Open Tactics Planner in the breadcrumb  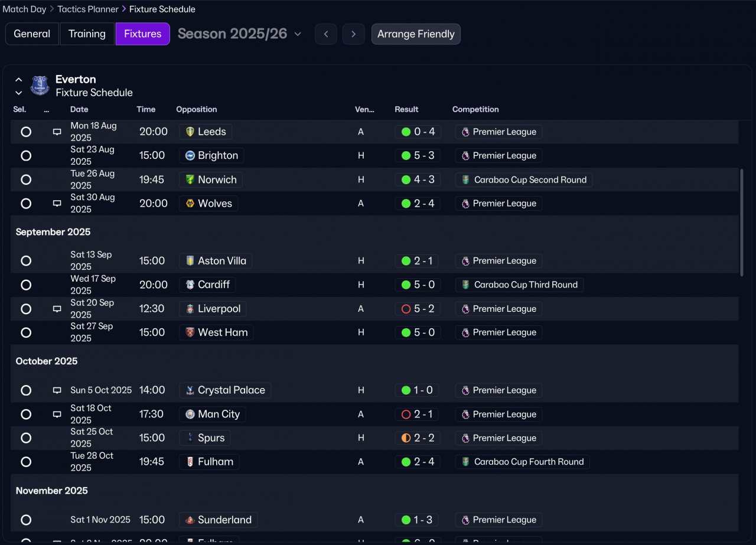(88, 9)
